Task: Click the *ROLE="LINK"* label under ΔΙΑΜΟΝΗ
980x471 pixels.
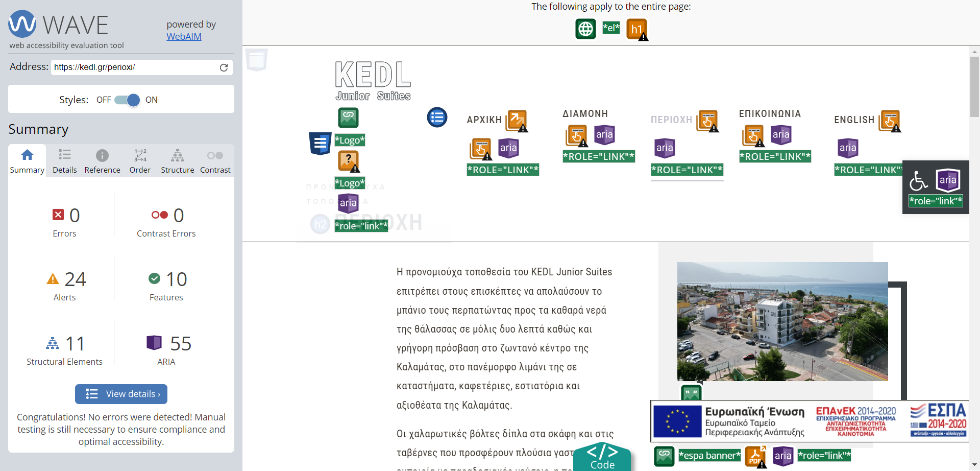Action: [599, 156]
